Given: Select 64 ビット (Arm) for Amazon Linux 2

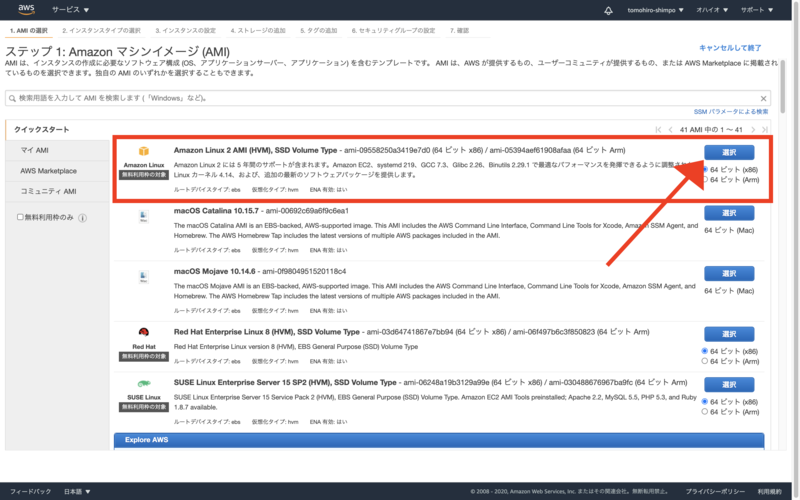Looking at the screenshot, I should click(x=705, y=180).
